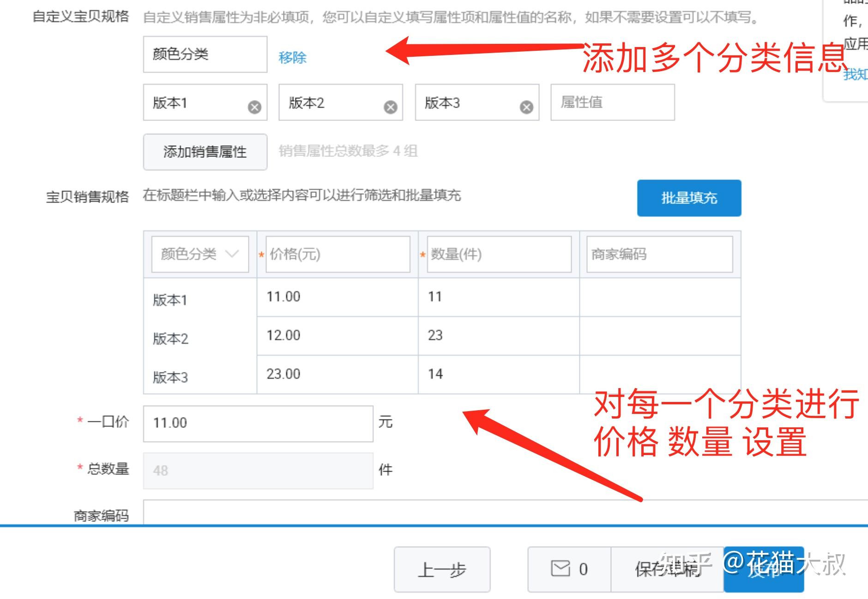Select price cell 12.00 for 版本2
The width and height of the screenshot is (868, 599).
click(x=338, y=335)
